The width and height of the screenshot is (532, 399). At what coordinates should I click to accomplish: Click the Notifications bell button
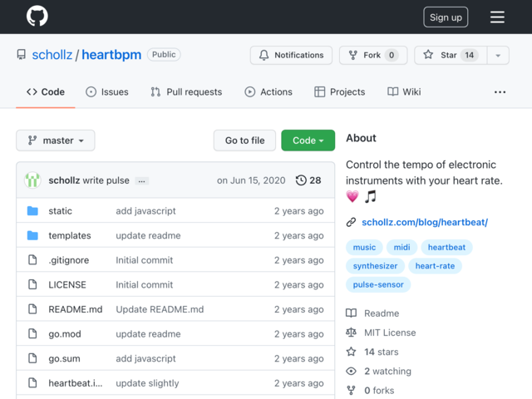coord(291,55)
